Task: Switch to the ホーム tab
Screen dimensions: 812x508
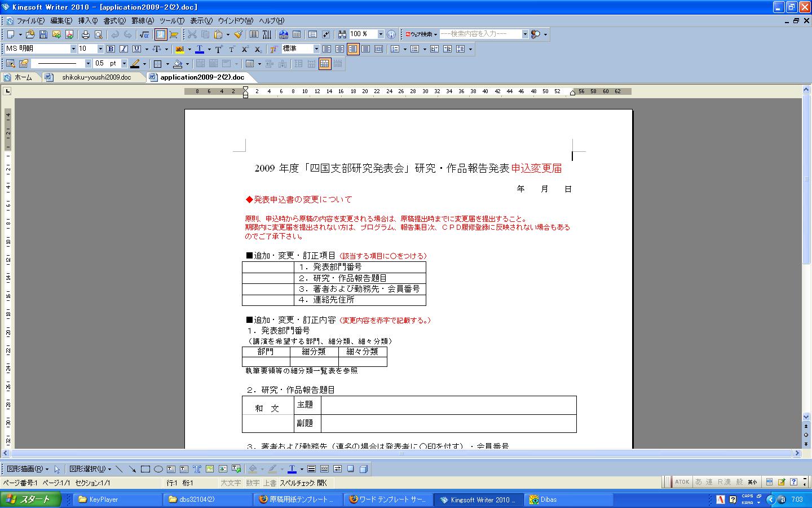Action: click(23, 77)
